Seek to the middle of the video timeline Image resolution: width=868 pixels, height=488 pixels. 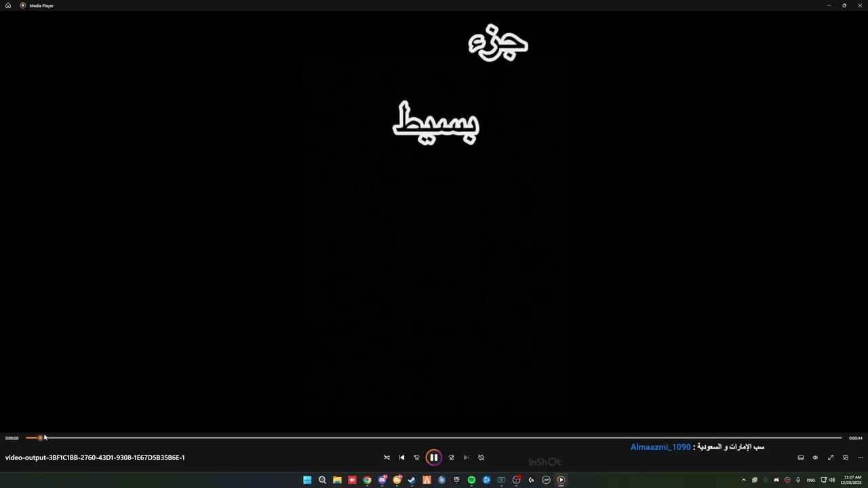pos(434,438)
